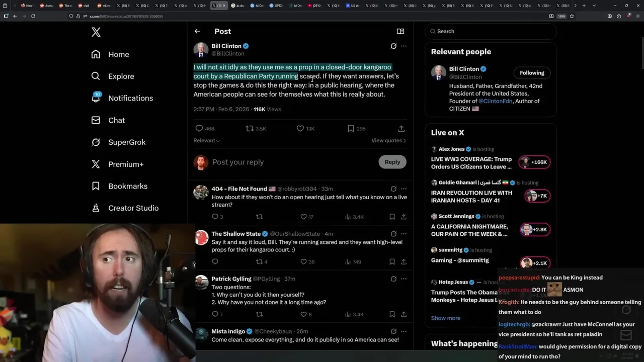644x362 pixels.
Task: Share The Shallow State reply
Action: pyautogui.click(x=404, y=262)
